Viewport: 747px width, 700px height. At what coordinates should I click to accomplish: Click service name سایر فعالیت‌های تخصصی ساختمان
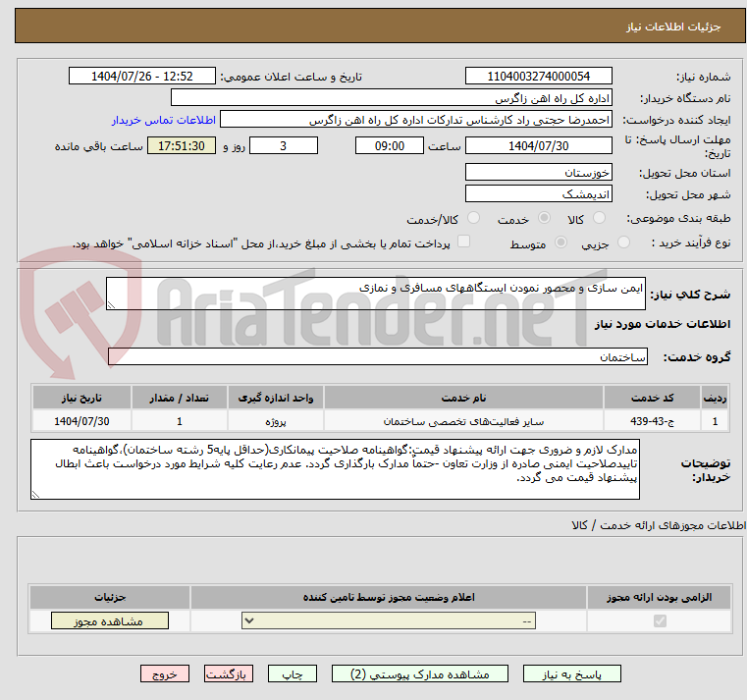click(463, 422)
